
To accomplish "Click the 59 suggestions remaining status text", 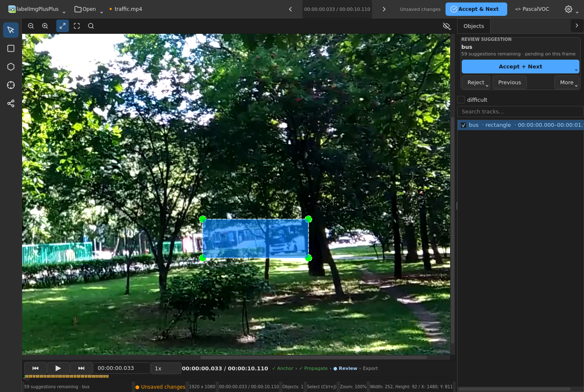I will point(57,387).
